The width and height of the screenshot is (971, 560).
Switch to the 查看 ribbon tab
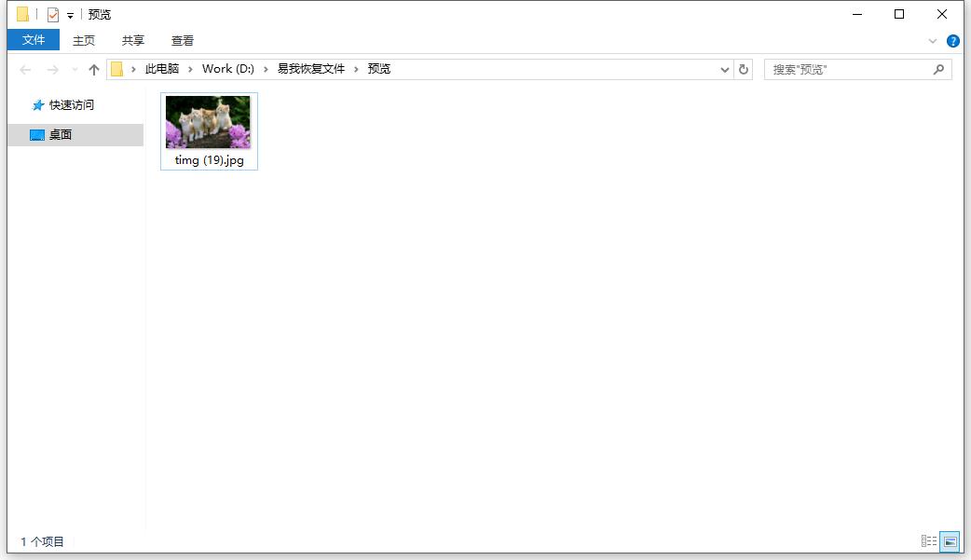(181, 40)
